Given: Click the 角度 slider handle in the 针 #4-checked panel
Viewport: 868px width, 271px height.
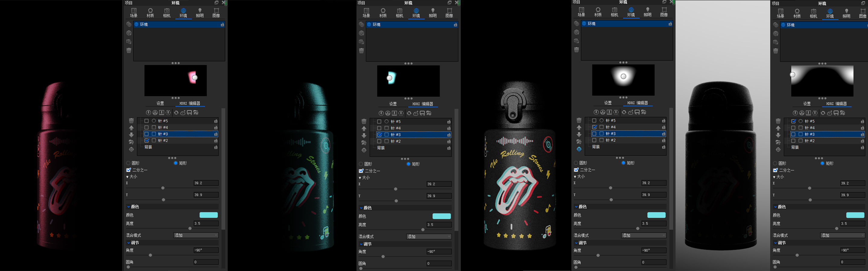Looking at the screenshot, I should point(598,256).
